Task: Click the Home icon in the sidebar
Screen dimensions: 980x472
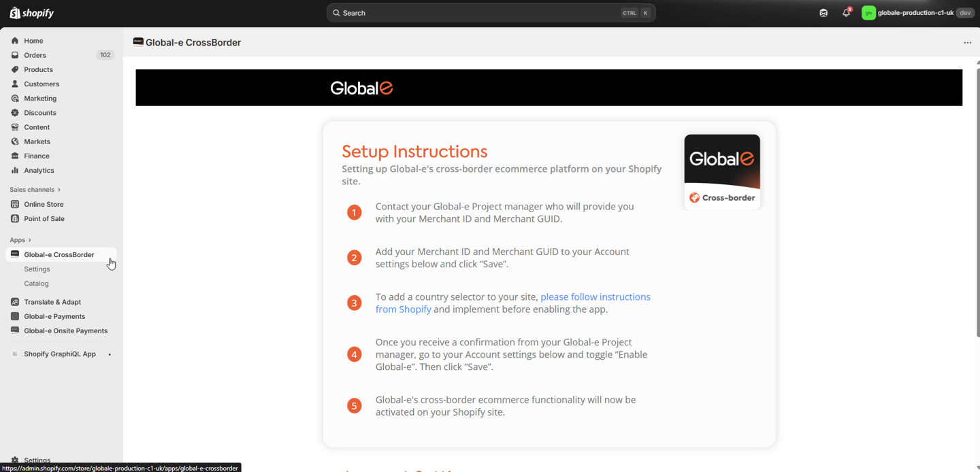Action: [15, 41]
